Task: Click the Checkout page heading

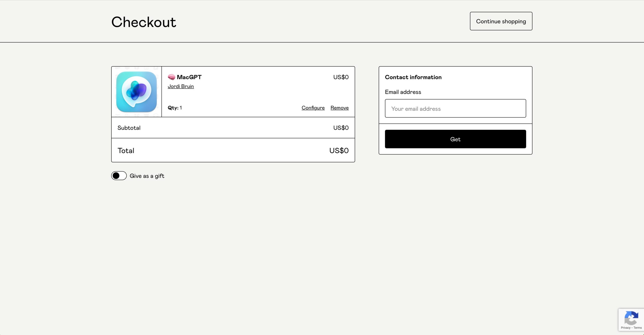Action: (x=144, y=22)
